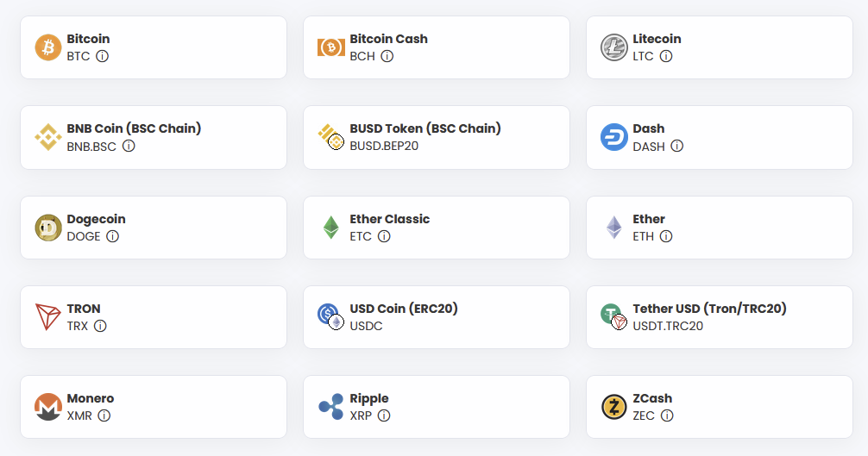Click the blue Dash logo
This screenshot has height=456, width=868.
point(614,137)
